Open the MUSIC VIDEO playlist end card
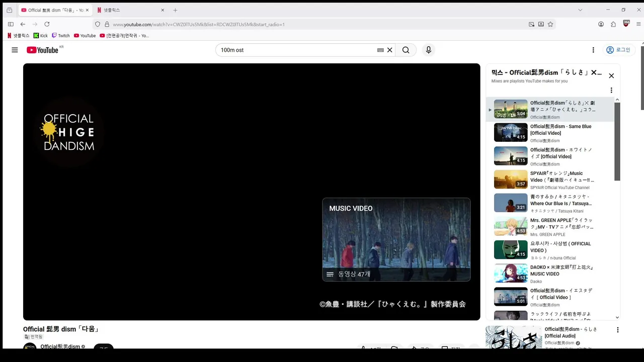The height and width of the screenshot is (362, 644). (x=396, y=239)
